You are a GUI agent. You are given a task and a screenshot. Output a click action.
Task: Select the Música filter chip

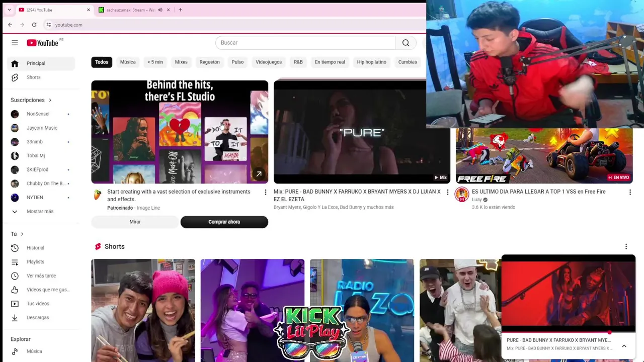(x=128, y=62)
